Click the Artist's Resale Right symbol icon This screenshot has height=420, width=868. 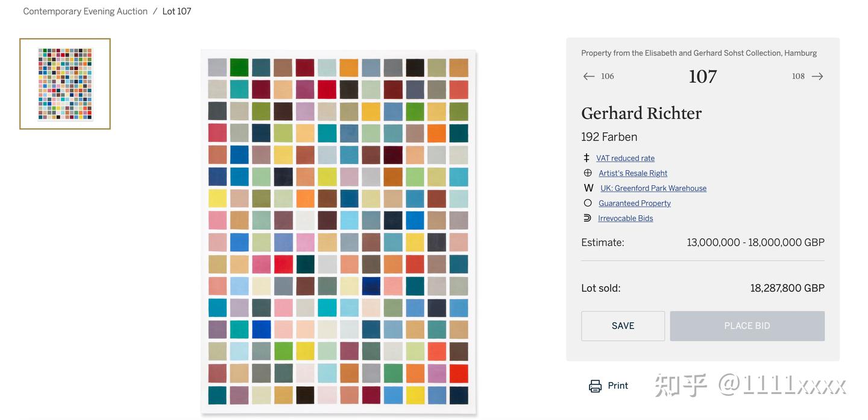(x=588, y=173)
